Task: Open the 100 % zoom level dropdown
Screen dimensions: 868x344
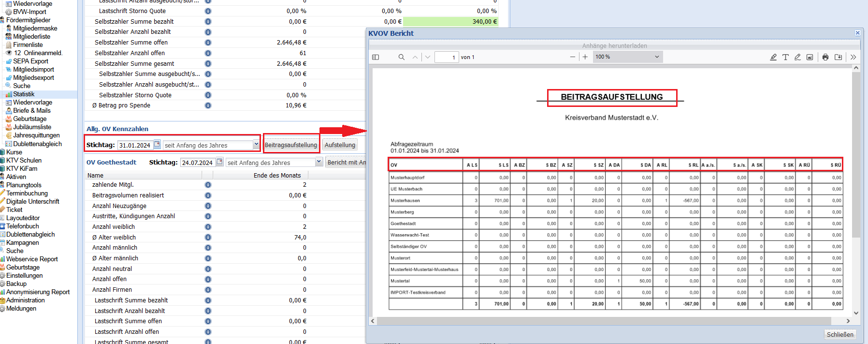Action: click(627, 57)
